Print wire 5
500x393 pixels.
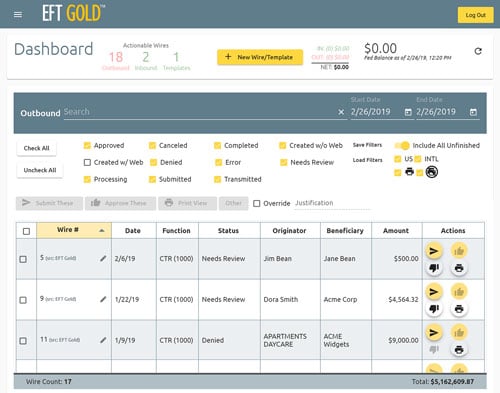pos(459,268)
